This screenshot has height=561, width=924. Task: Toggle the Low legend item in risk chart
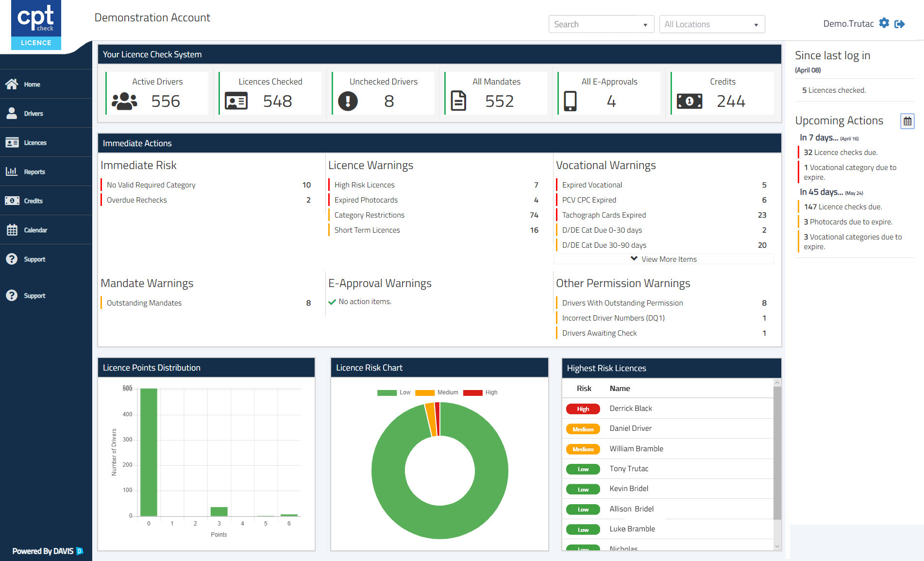[x=394, y=392]
